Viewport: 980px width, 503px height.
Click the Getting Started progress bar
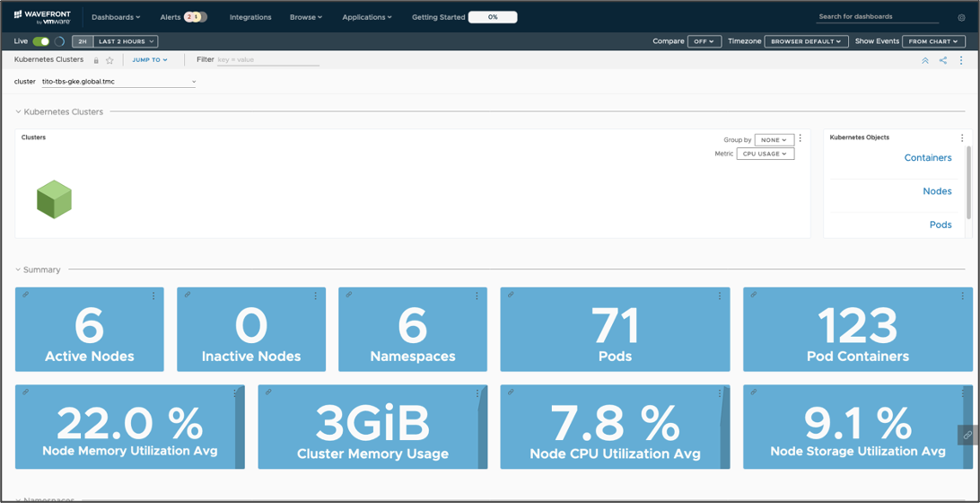493,17
